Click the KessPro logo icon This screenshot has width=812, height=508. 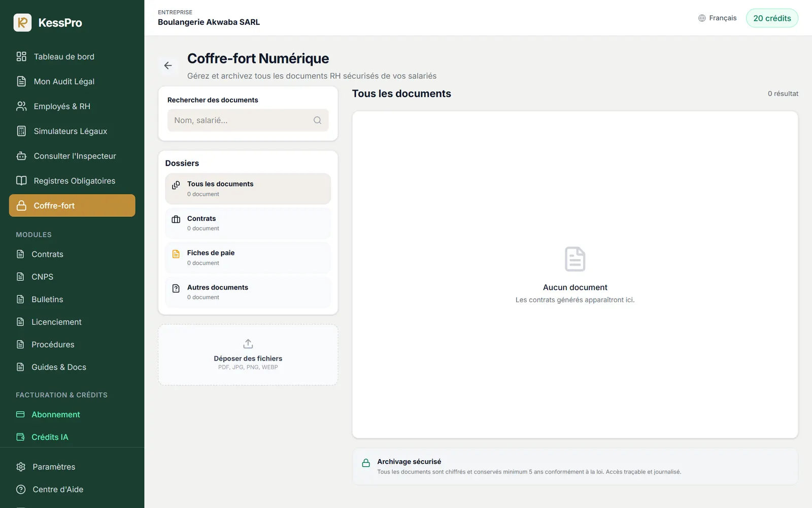tap(22, 22)
